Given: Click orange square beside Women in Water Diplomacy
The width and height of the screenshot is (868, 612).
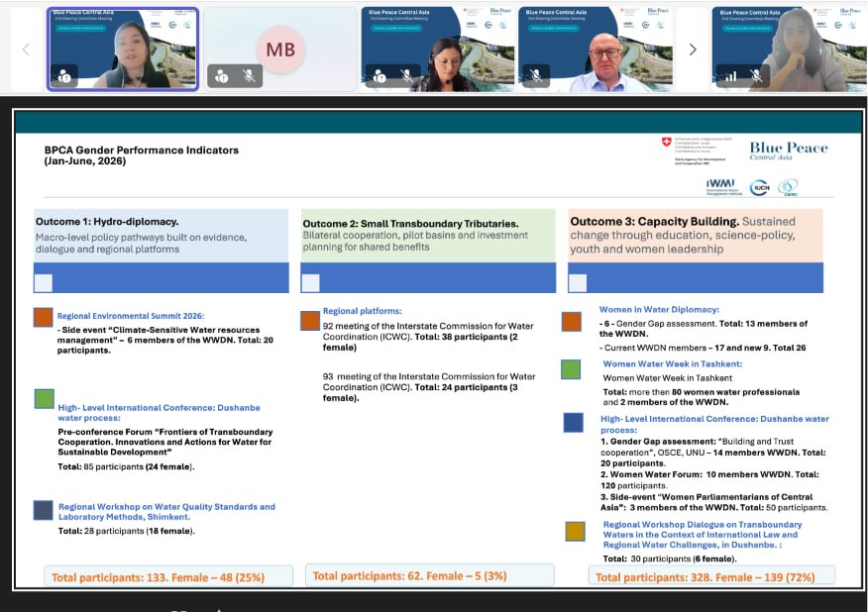Looking at the screenshot, I should (572, 322).
